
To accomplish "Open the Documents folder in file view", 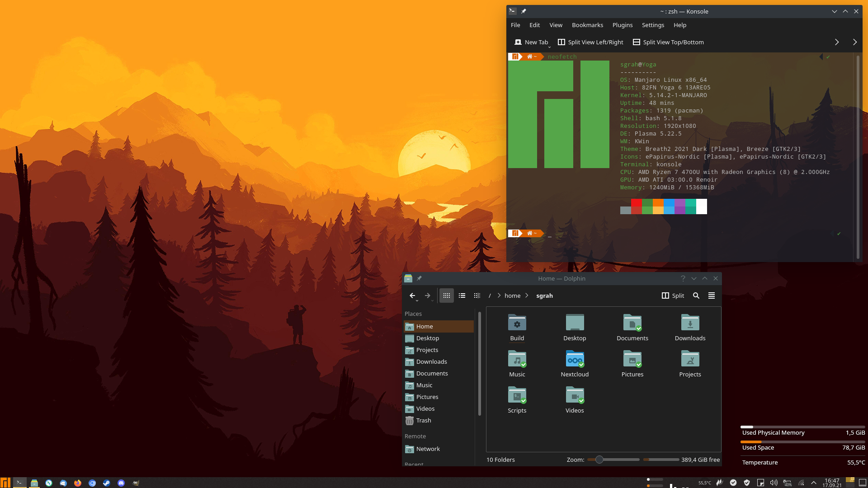I will point(632,327).
